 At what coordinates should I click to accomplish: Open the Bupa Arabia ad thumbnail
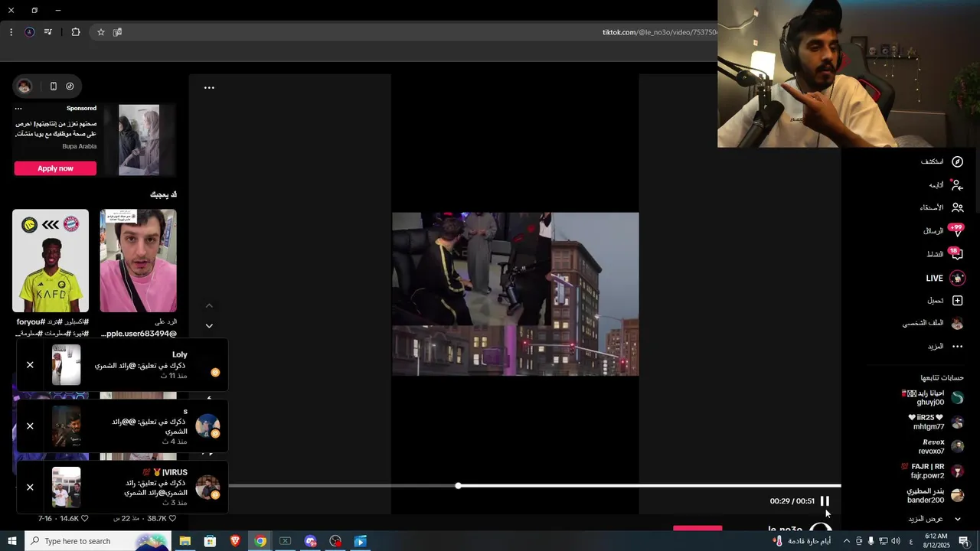point(139,140)
